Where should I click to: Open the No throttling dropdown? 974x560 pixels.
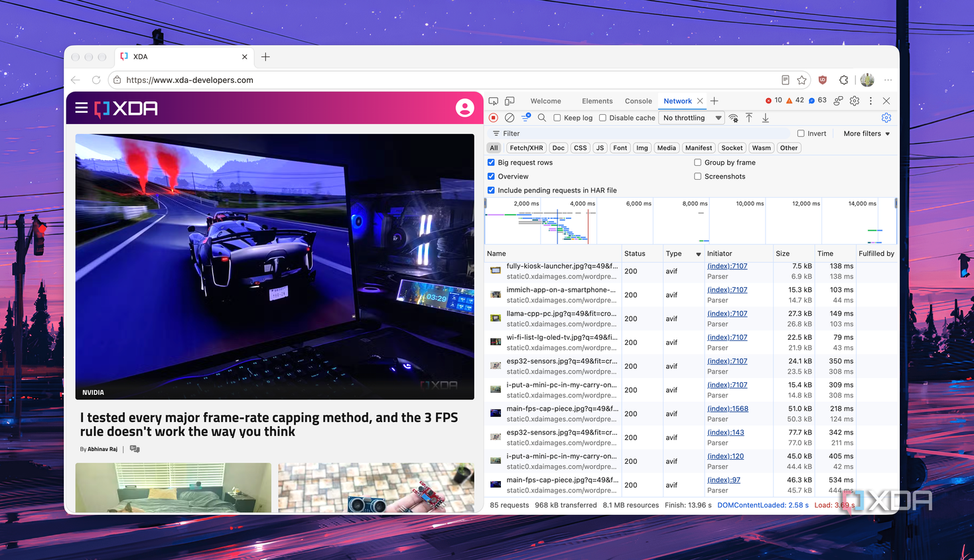pos(692,117)
